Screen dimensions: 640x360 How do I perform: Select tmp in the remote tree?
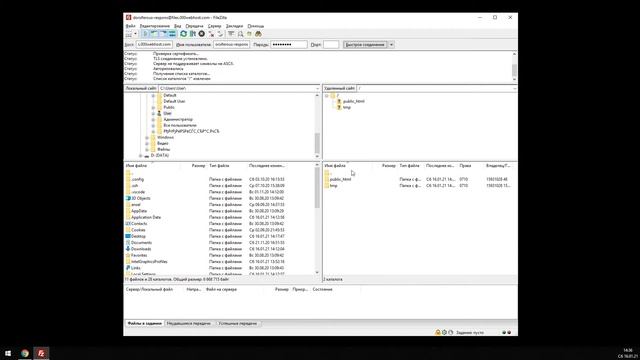347,107
